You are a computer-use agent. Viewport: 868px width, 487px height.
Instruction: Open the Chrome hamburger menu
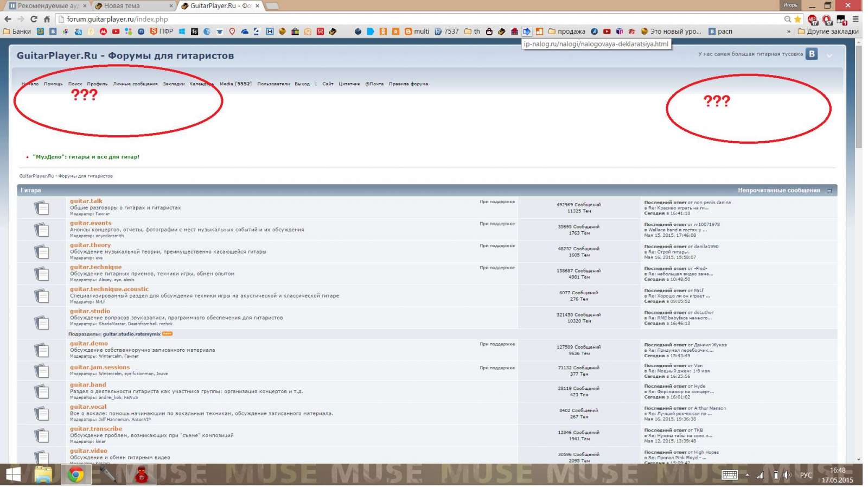pos(856,19)
